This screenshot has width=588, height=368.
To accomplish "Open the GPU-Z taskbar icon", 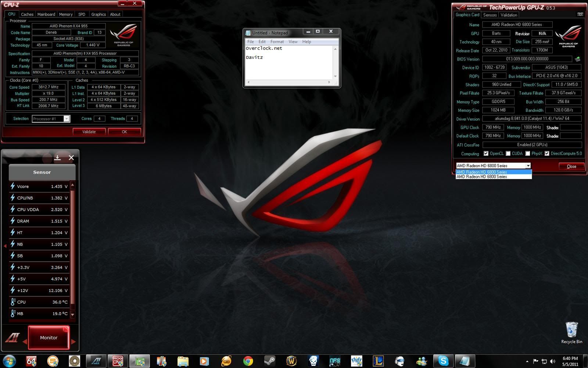I will pyautogui.click(x=139, y=361).
